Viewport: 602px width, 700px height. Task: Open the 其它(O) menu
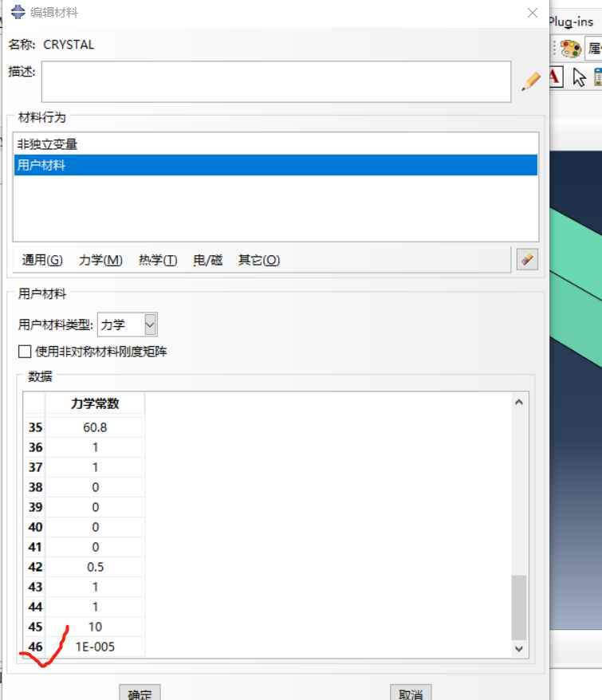259,260
